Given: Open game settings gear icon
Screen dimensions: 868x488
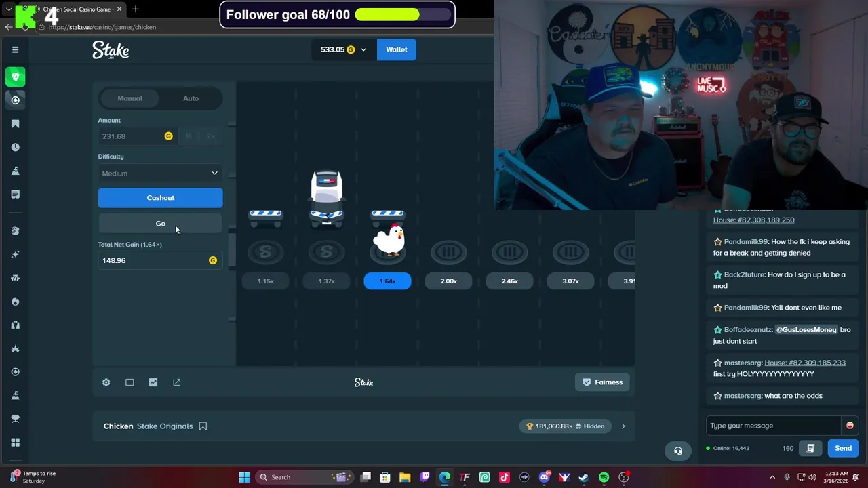Looking at the screenshot, I should pyautogui.click(x=106, y=382).
